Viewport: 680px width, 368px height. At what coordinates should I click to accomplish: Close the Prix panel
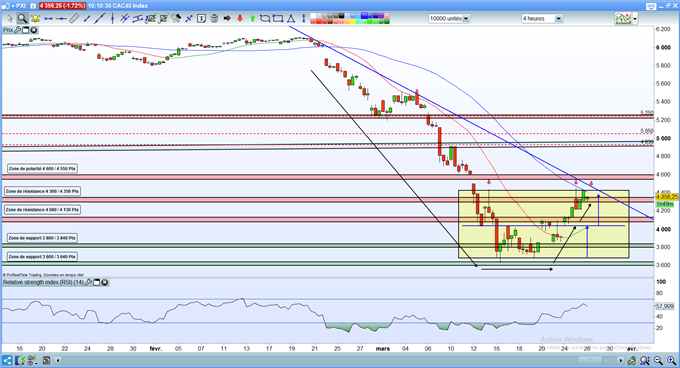click(33, 30)
